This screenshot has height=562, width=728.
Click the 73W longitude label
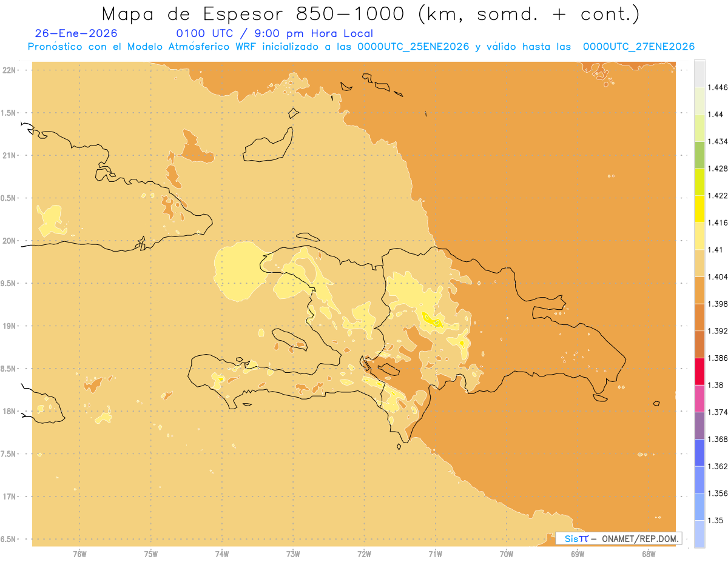(x=293, y=554)
